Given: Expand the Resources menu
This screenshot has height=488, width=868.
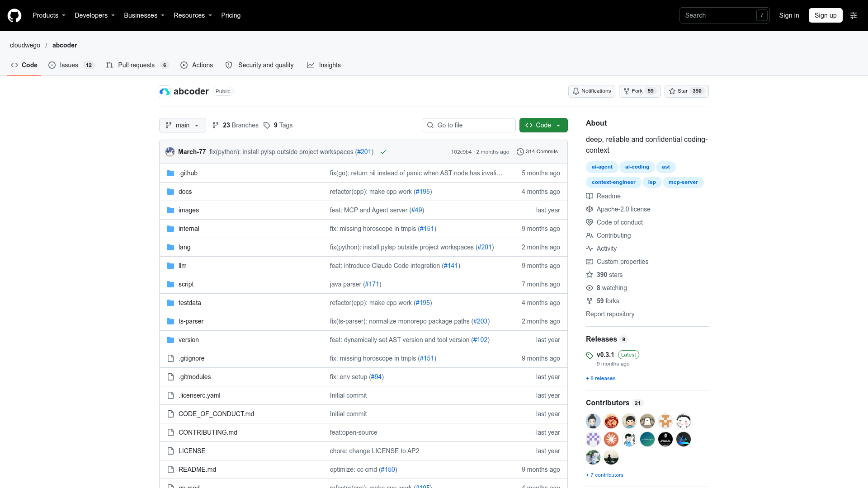Looking at the screenshot, I should [x=193, y=15].
